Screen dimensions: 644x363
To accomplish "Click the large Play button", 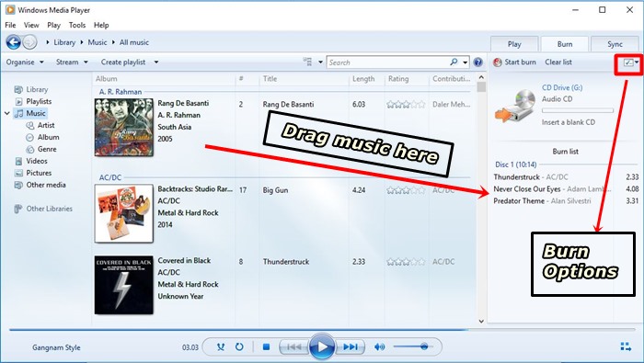I will [322, 347].
